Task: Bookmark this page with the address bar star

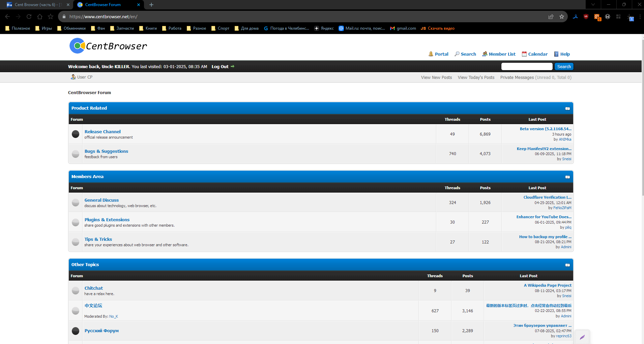Action: (x=562, y=17)
